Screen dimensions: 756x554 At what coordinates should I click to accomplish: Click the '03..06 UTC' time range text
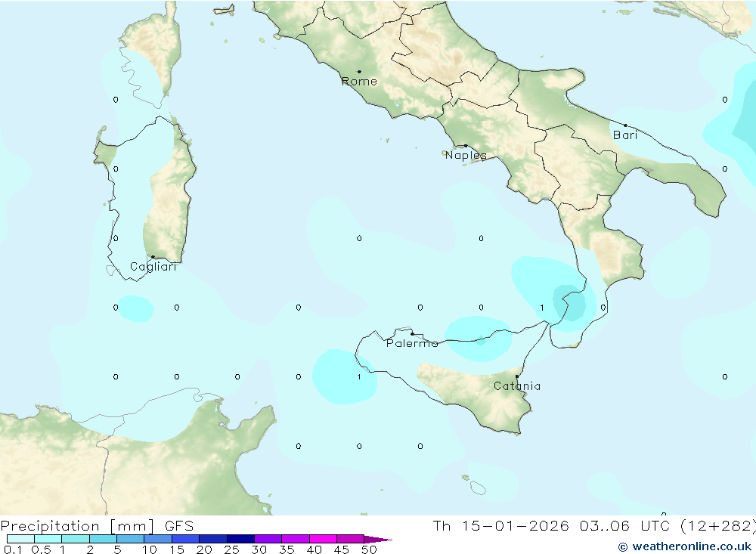(626, 525)
